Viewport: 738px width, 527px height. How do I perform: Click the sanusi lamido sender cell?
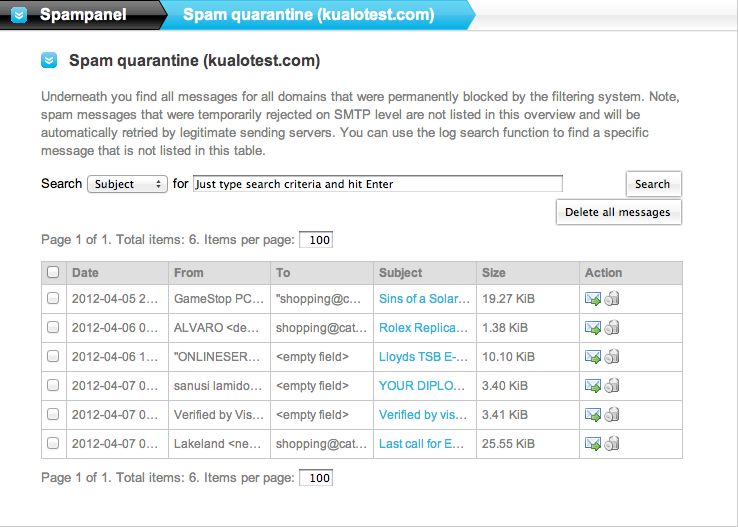(218, 386)
